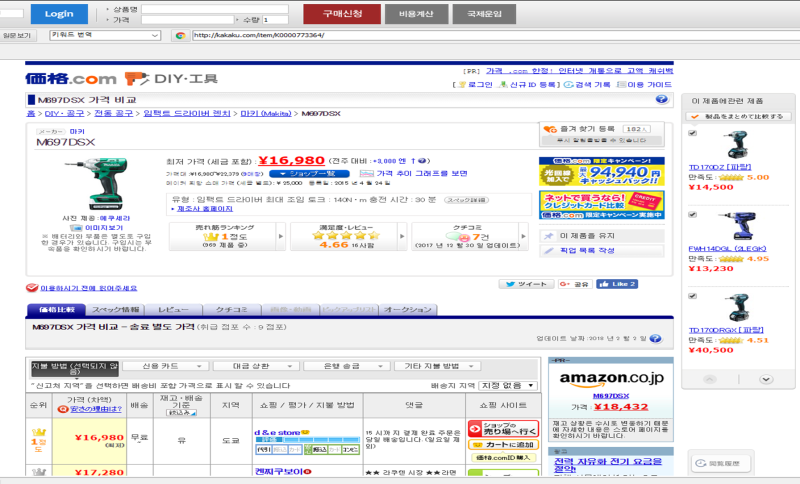800x484 pixels.
Task: Expand the blue ショップ一覧 shop list button
Action: (x=309, y=174)
